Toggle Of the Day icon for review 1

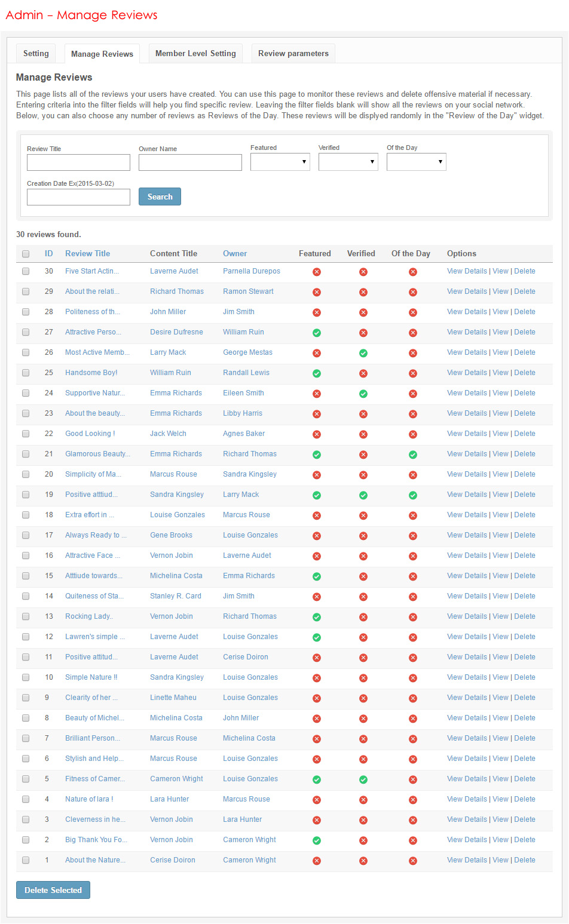coord(412,861)
